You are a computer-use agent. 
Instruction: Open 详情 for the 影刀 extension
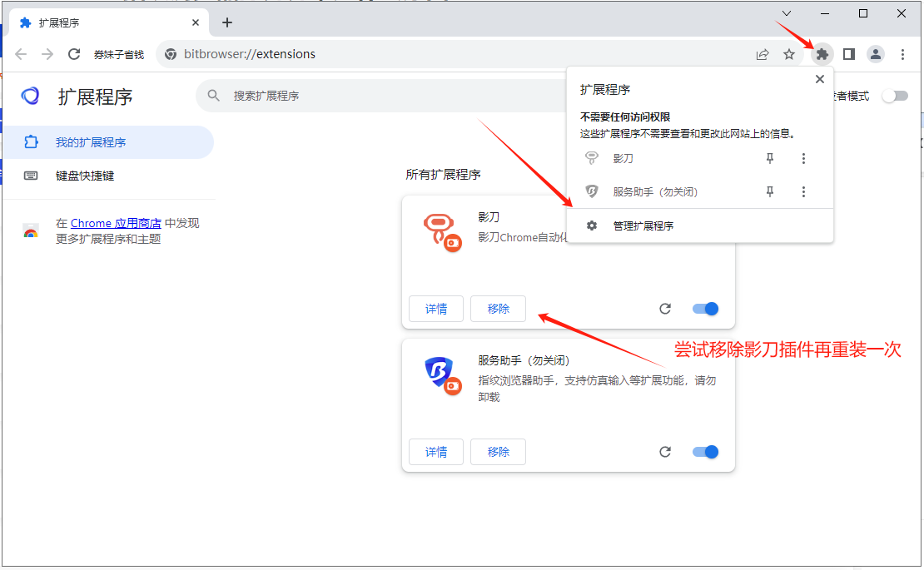coord(436,309)
